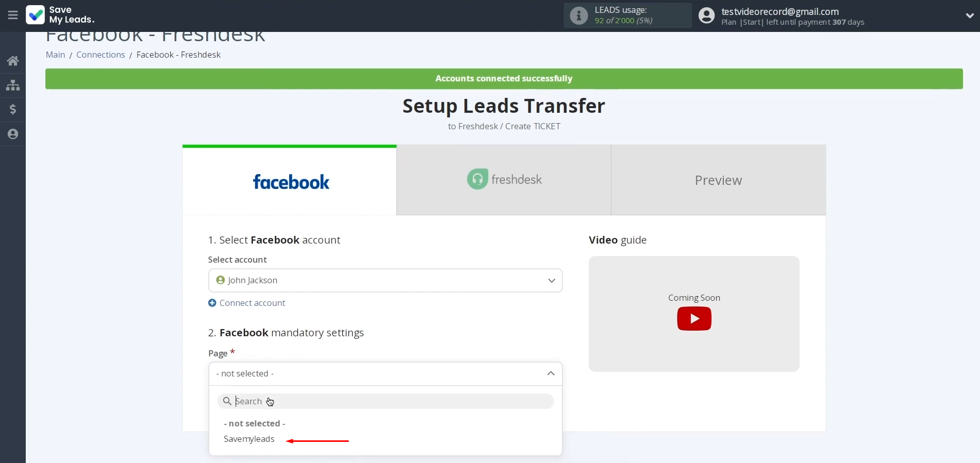Click the account avatar icon in header
The height and width of the screenshot is (463, 980).
[707, 15]
